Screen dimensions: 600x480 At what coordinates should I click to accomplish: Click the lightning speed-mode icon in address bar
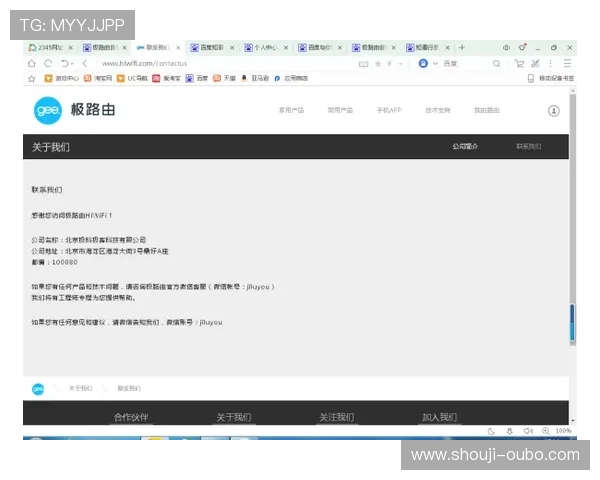390,64
